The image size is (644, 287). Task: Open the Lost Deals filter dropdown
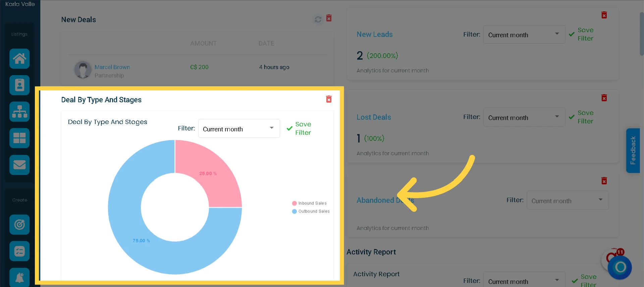(524, 117)
